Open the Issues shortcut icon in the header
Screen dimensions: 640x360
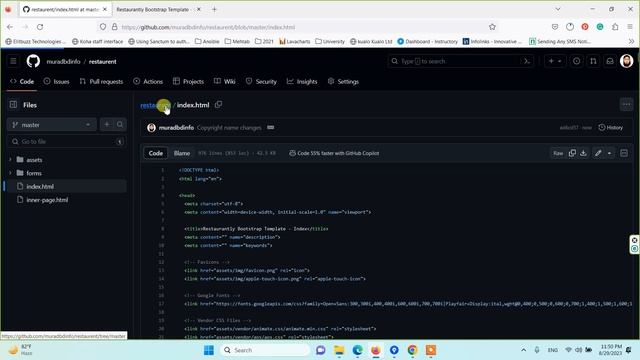click(x=576, y=61)
